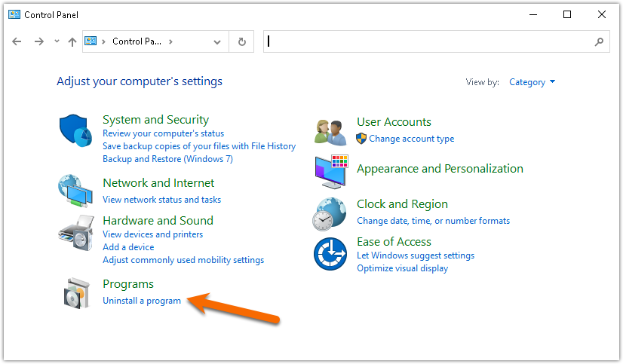Open the Programs category heading
Screen dimensions: 623x364
pyautogui.click(x=128, y=284)
